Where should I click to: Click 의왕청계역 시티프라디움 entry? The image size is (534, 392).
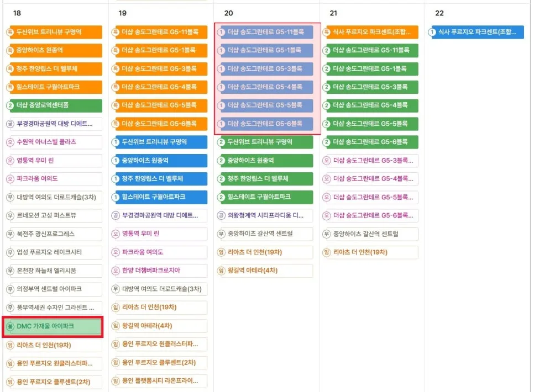[265, 215]
